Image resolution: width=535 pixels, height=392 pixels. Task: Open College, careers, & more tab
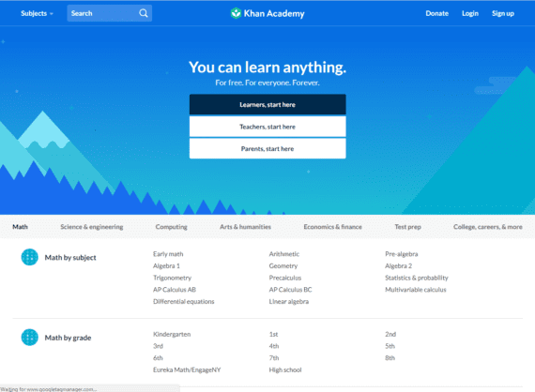tap(487, 227)
